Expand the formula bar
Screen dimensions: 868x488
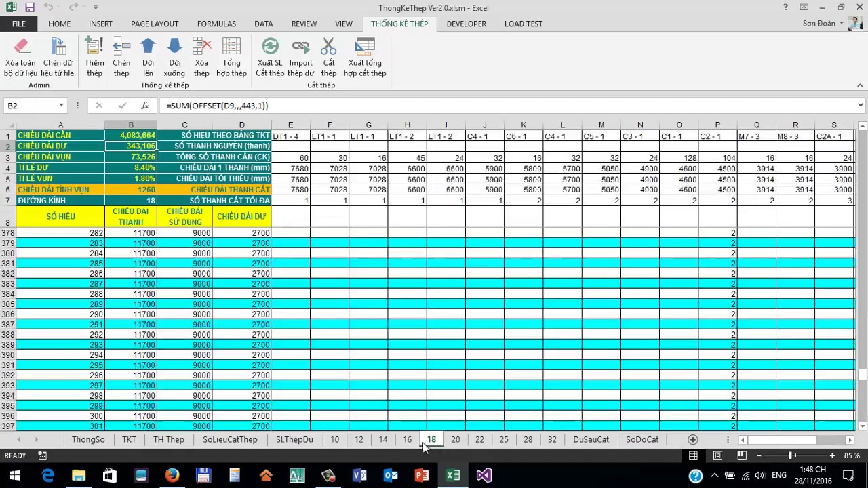(861, 105)
